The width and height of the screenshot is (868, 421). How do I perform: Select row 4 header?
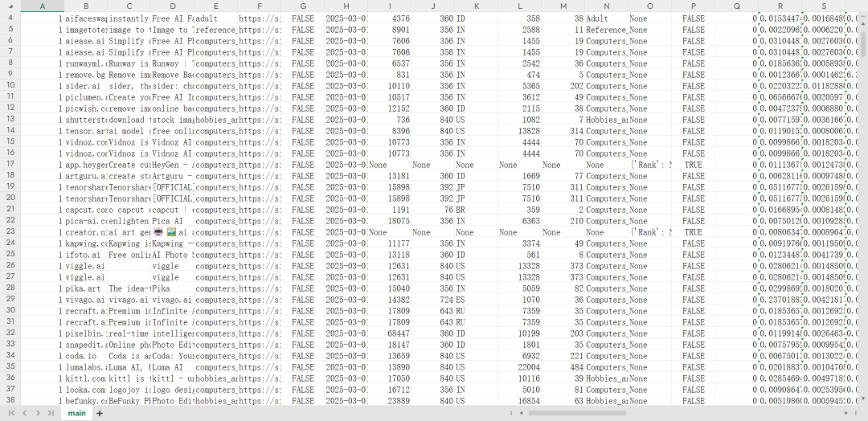[10, 18]
